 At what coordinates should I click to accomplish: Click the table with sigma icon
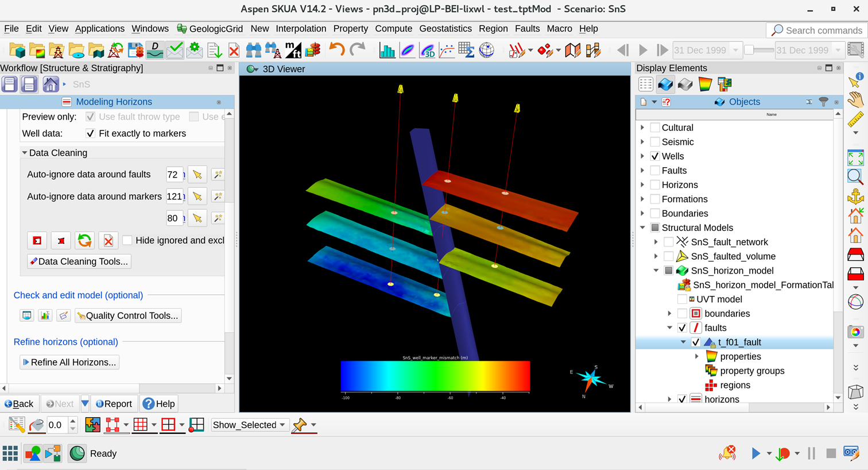466,51
